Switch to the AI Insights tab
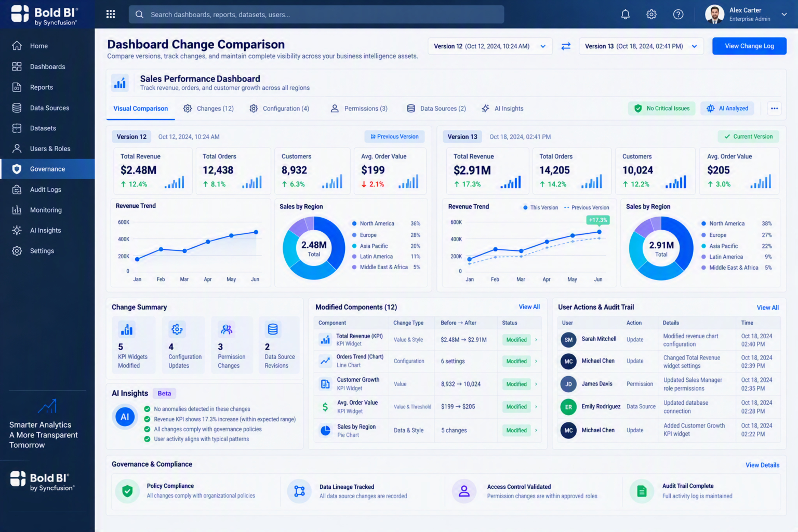Screen dimensions: 798x532 tap(502, 109)
